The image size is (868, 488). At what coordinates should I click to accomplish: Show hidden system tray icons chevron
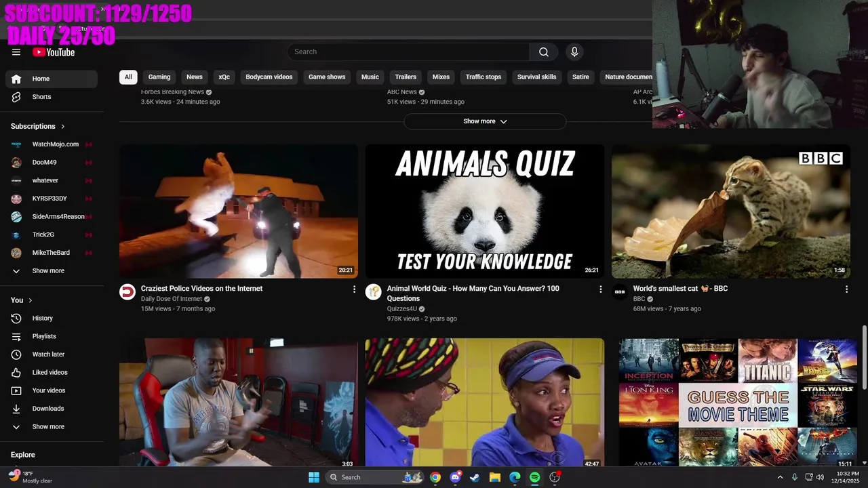780,477
